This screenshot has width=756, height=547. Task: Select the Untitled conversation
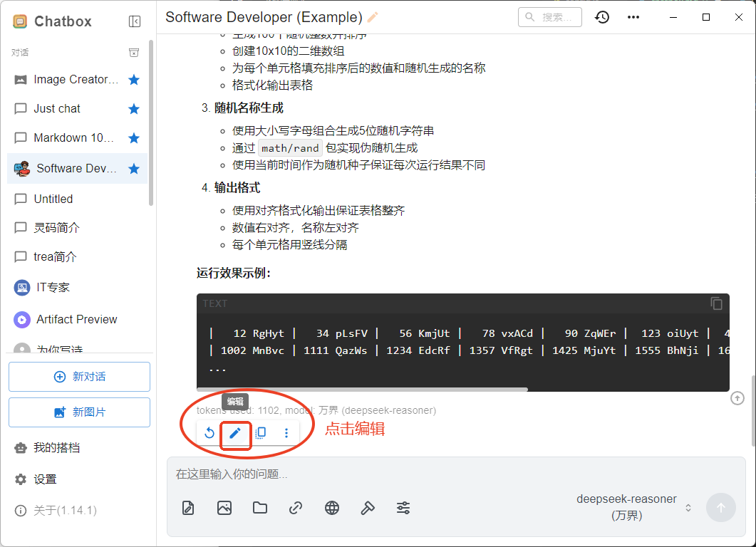(53, 199)
